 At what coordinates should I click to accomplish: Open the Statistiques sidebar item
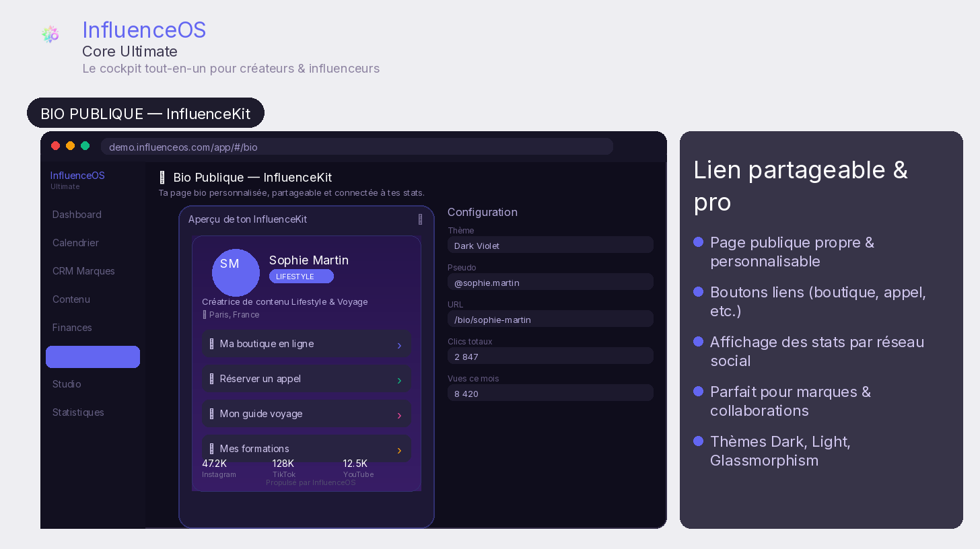[x=78, y=412]
